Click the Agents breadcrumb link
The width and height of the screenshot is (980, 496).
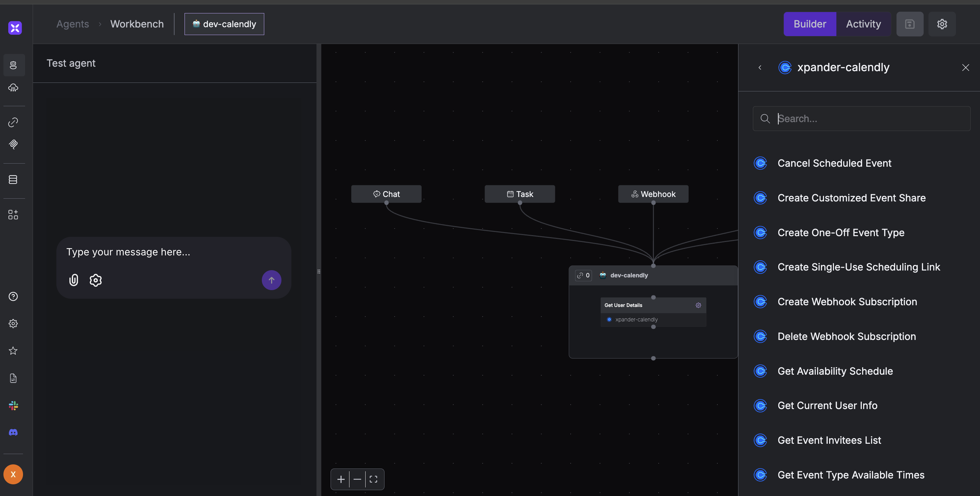(x=73, y=24)
